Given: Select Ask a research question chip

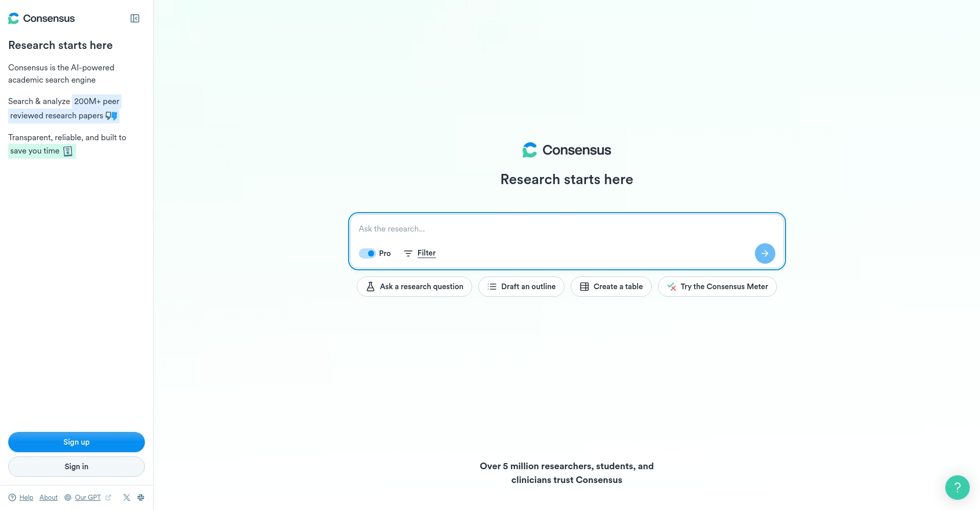Looking at the screenshot, I should 414,287.
